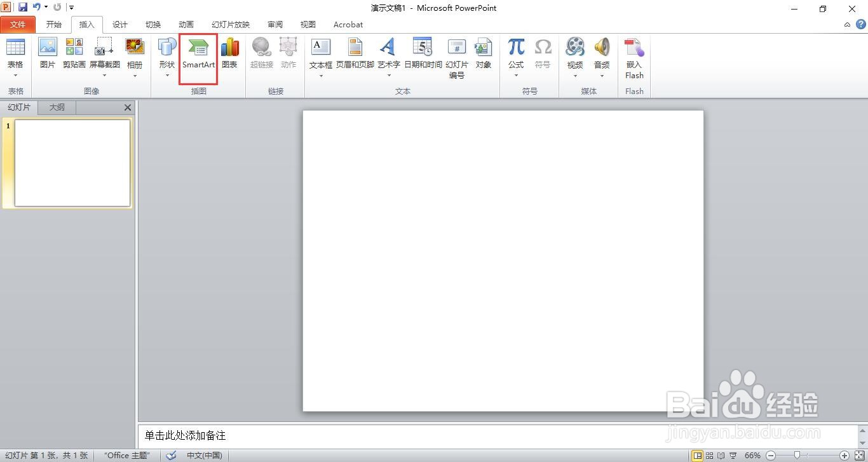The image size is (868, 462).
Task: Switch to the 幻灯片放映 ribbon tab
Action: [x=231, y=25]
